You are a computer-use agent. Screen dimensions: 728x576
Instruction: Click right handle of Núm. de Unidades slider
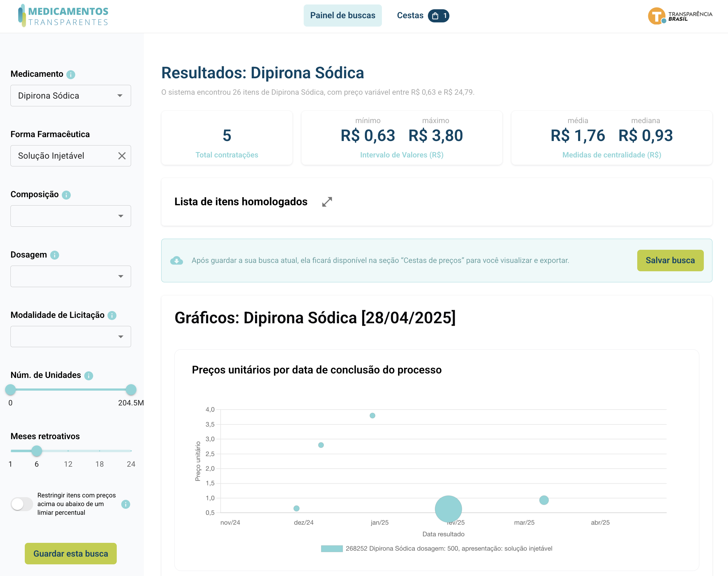(131, 390)
